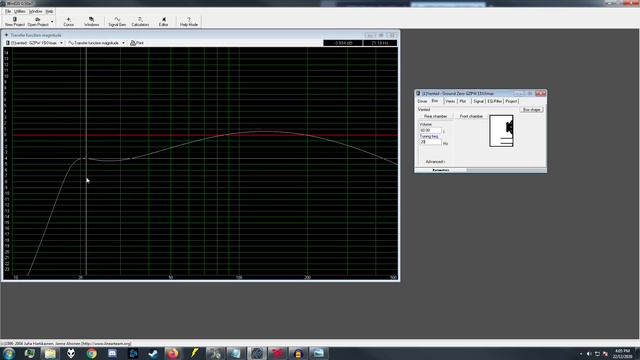Open Steam from the taskbar

point(153,353)
